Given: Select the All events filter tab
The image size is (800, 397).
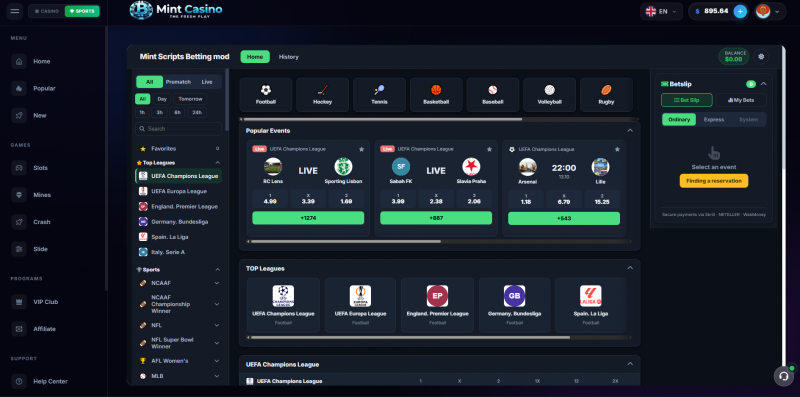Looking at the screenshot, I should click(x=149, y=82).
